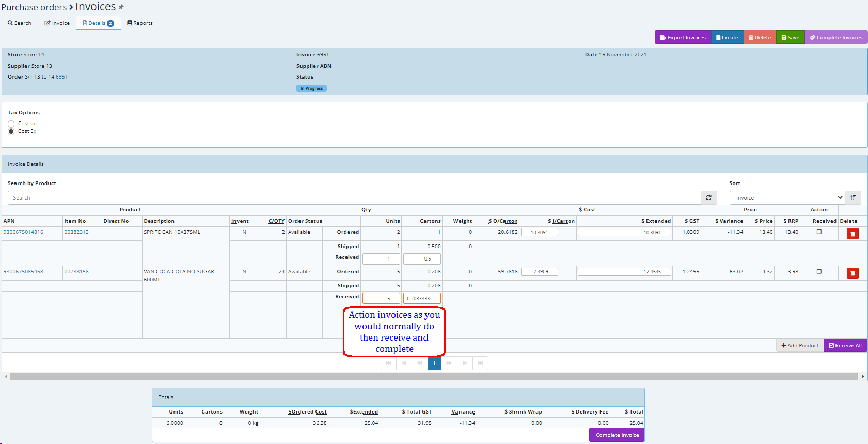Go back one page in pagination
The height and width of the screenshot is (444, 868).
tap(404, 363)
